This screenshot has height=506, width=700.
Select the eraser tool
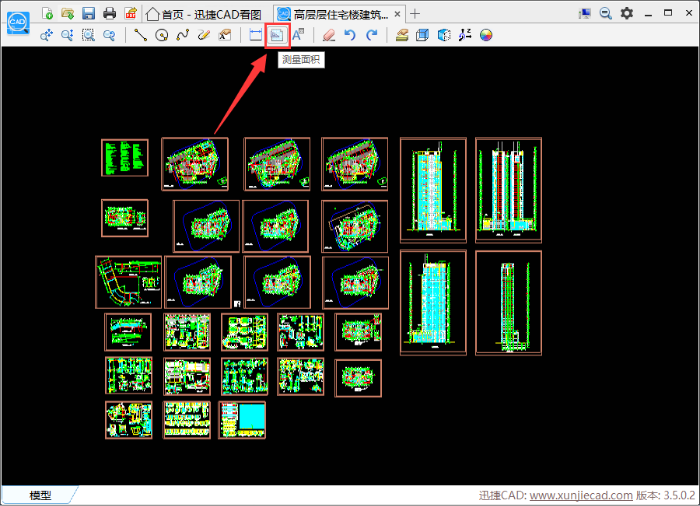click(328, 35)
